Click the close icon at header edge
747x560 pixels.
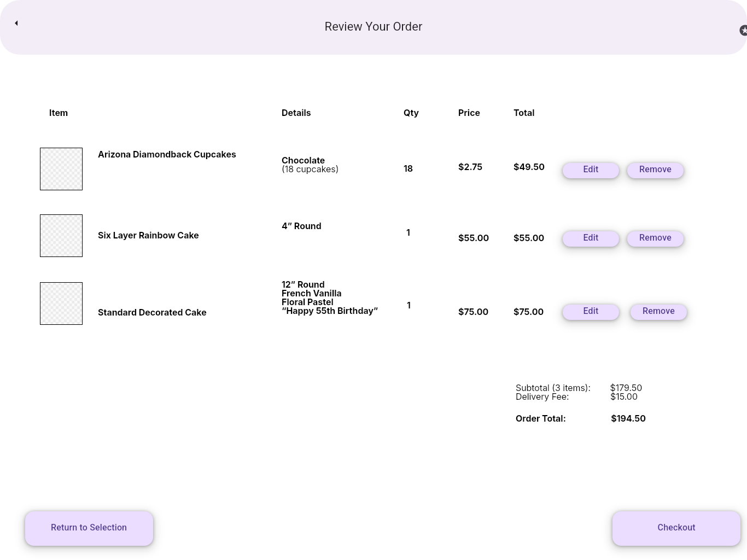(743, 31)
